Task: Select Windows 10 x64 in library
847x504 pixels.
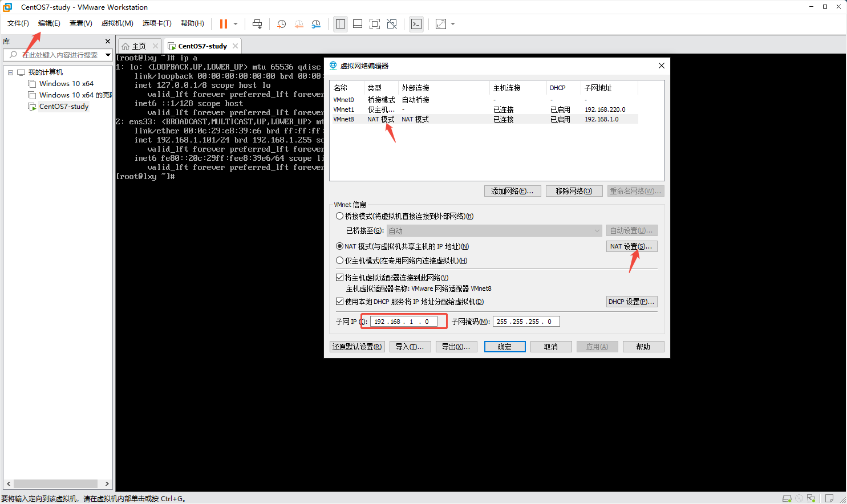Action: [x=66, y=84]
